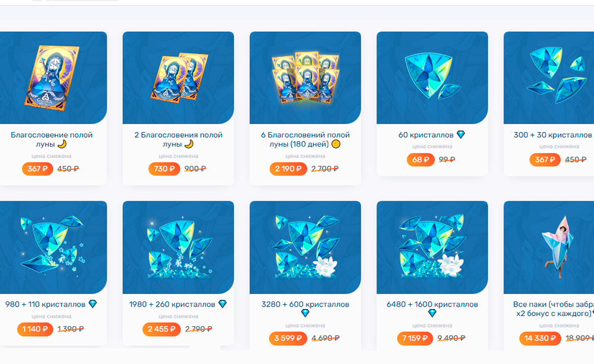The image size is (594, 364).
Task: Select the 6480 + 1600 кристаллов image
Action: 432,247
